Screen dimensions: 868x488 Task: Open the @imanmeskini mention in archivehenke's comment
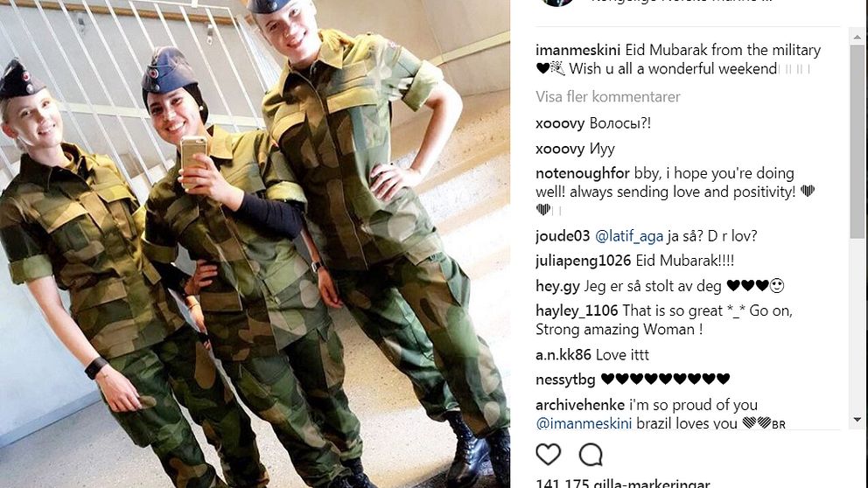click(x=584, y=424)
